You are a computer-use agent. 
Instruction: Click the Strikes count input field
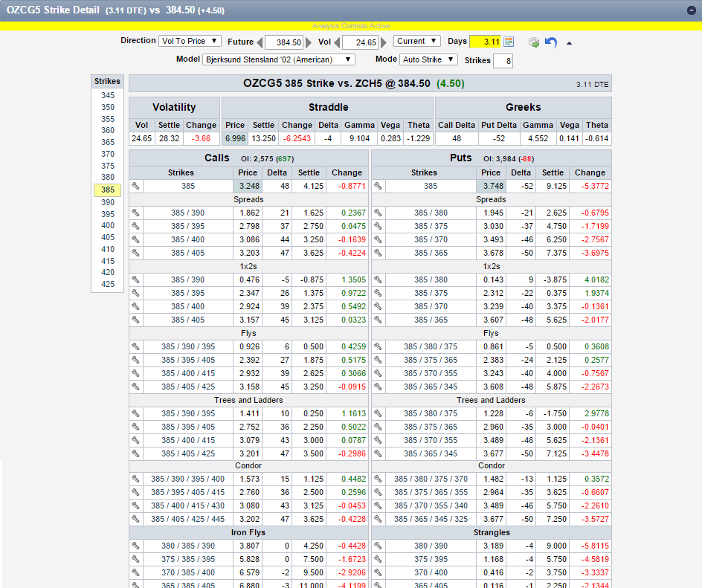(x=503, y=61)
